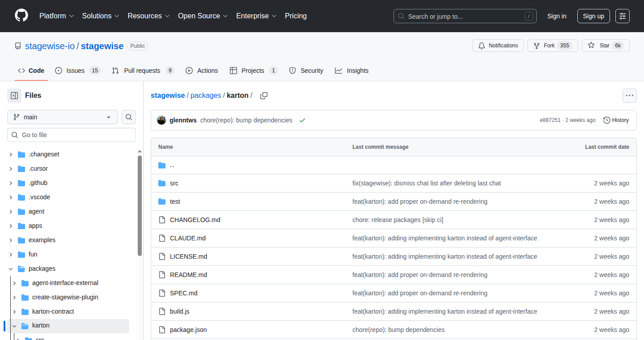This screenshot has height=340, width=644.
Task: Click glenntws avatar image
Action: (161, 120)
